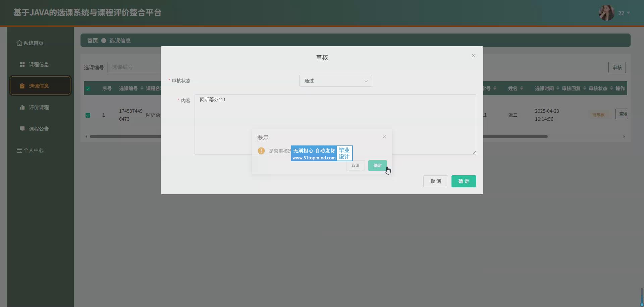
Task: Uncheck the row 1 checkbox
Action: point(88,115)
